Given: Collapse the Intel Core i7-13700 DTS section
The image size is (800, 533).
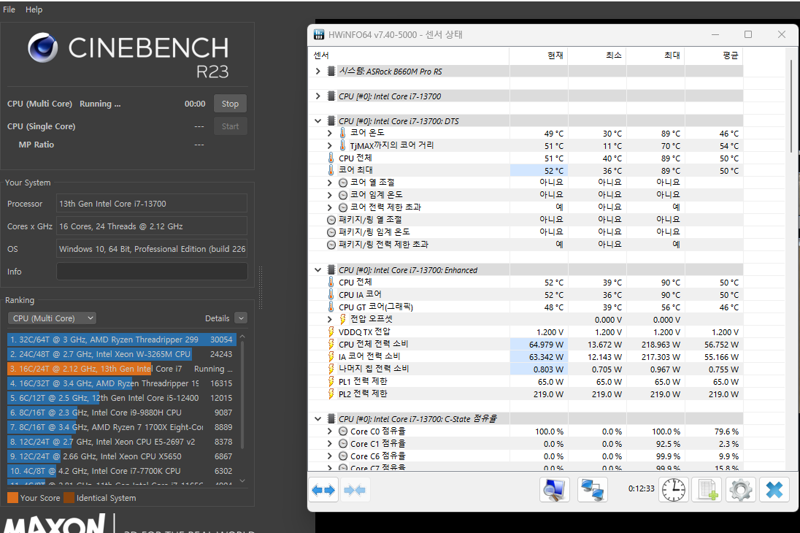Looking at the screenshot, I should pos(318,121).
